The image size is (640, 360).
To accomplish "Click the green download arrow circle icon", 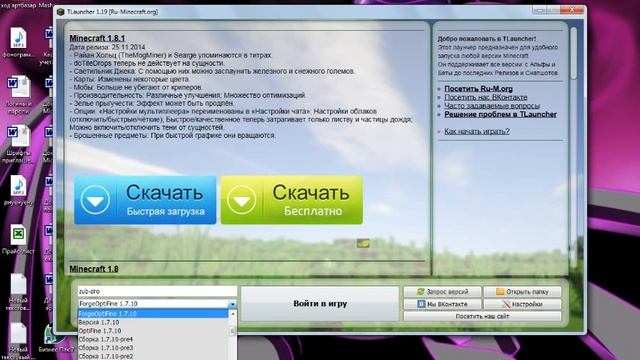I will coord(242,200).
